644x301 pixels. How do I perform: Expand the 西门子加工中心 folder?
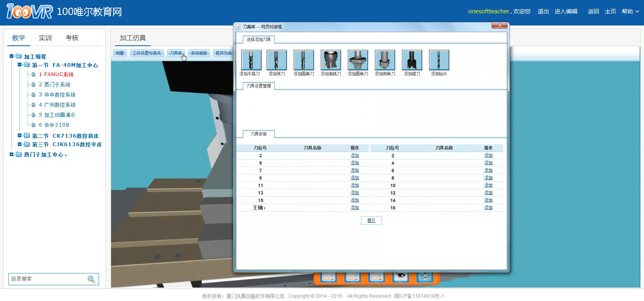pos(12,154)
